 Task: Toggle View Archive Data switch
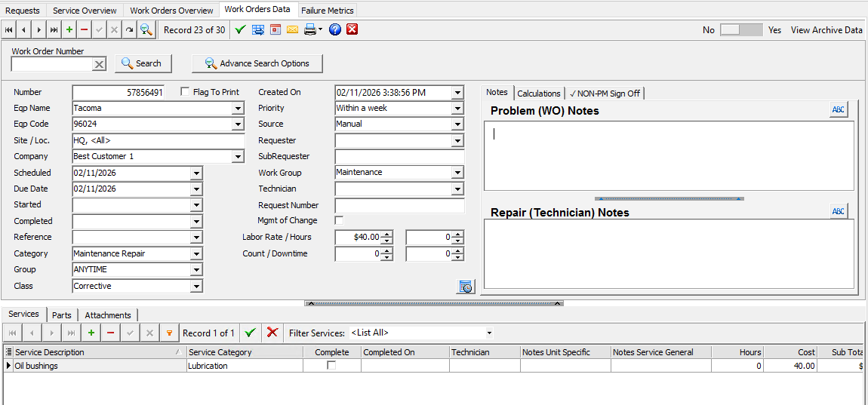(x=741, y=30)
